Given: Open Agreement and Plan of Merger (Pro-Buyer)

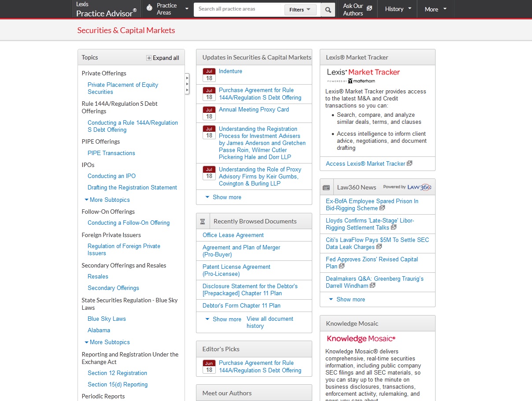Looking at the screenshot, I should tap(241, 251).
